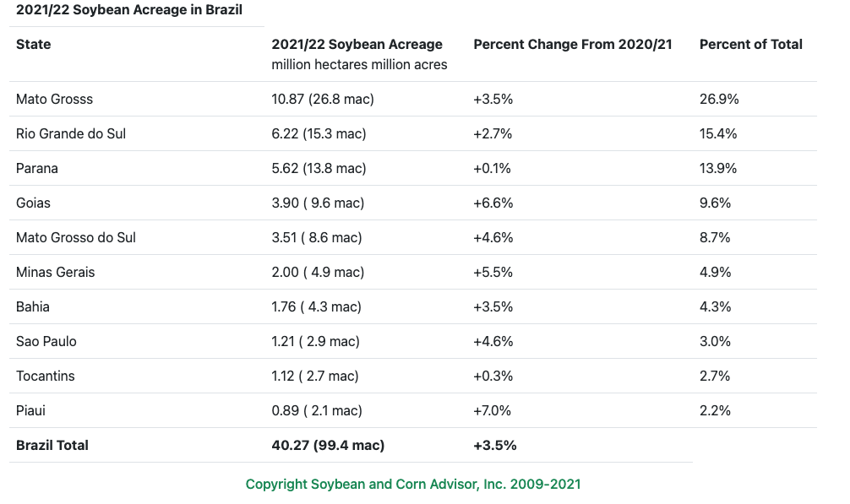Click the Copyright Soybean and Corn Advisor text

(x=413, y=485)
